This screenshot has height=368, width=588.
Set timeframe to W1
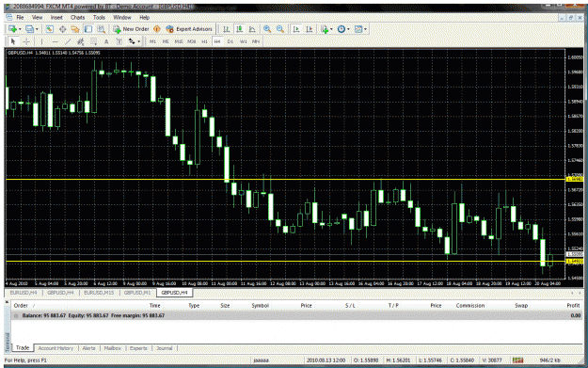click(243, 41)
